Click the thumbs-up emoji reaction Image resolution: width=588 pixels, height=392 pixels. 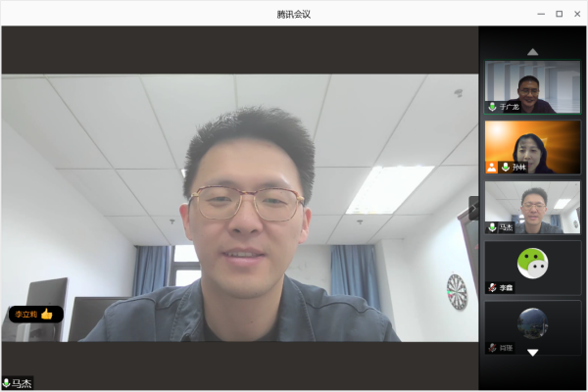pyautogui.click(x=46, y=314)
